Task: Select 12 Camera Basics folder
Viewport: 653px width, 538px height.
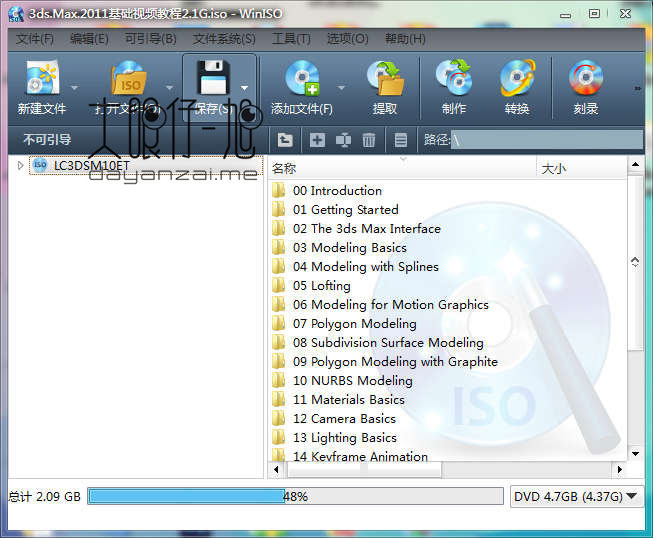Action: [344, 418]
